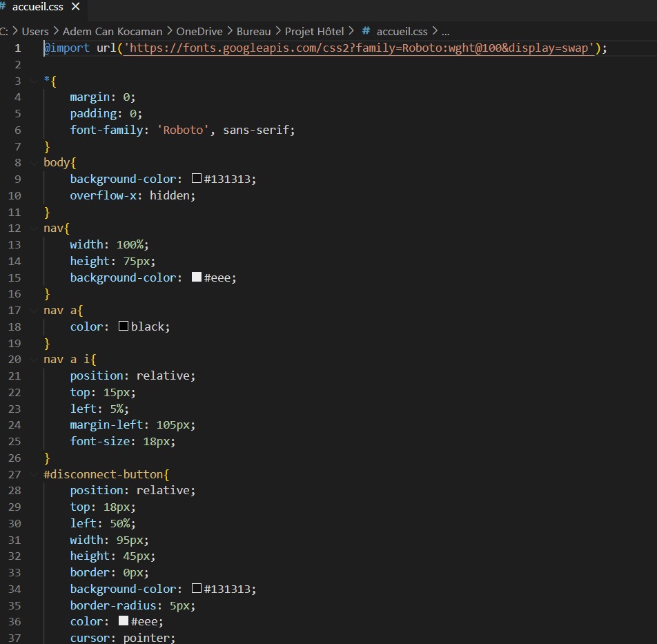Click the Google Fonts import URL
Image resolution: width=657 pixels, height=644 pixels.
coord(359,48)
